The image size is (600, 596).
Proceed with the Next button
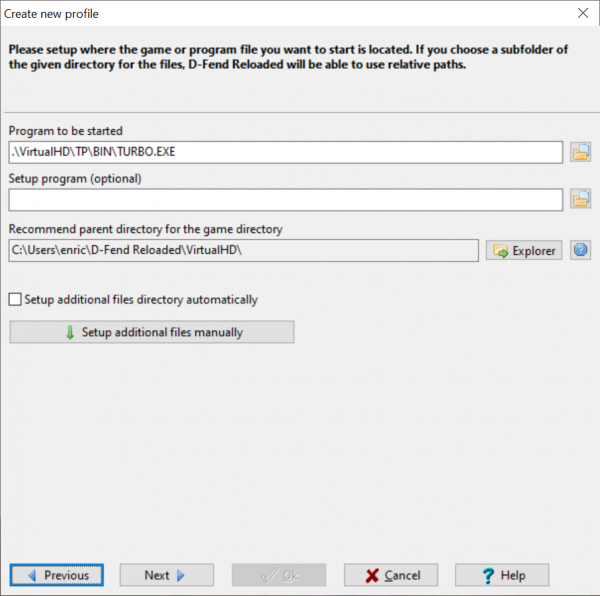(166, 575)
